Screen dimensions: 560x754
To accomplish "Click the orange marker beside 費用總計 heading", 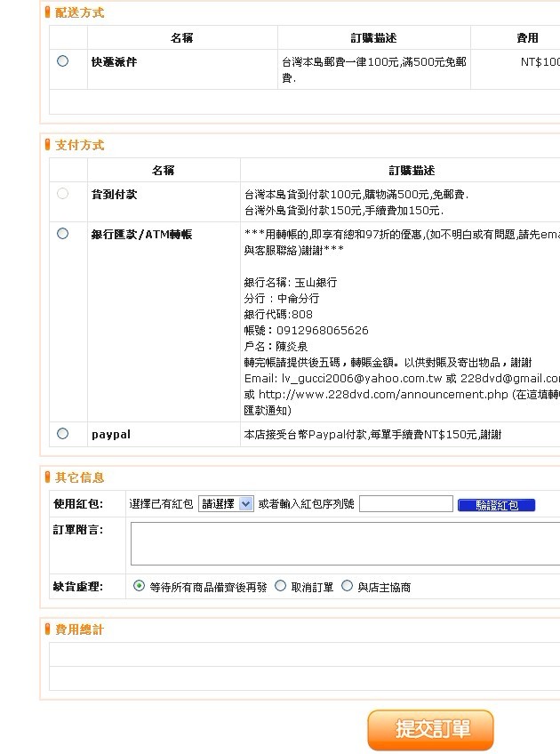I will click(48, 630).
